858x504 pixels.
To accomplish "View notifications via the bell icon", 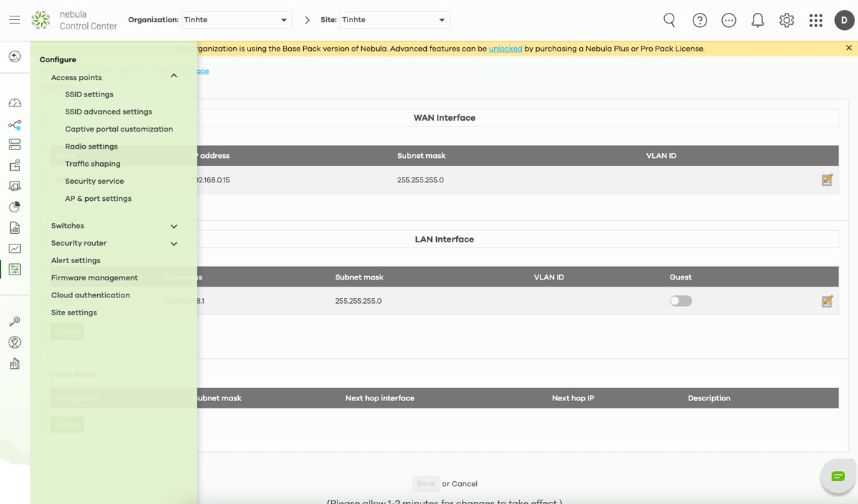I will click(x=758, y=21).
